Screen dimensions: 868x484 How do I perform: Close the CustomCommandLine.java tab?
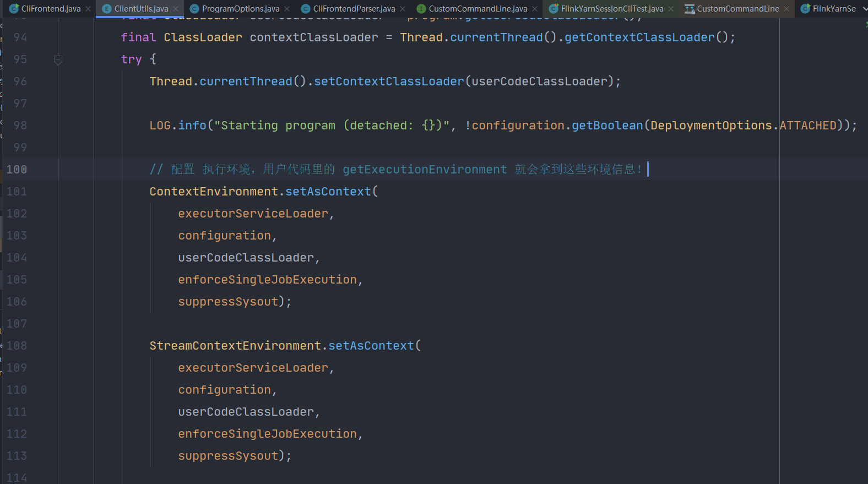pos(535,9)
